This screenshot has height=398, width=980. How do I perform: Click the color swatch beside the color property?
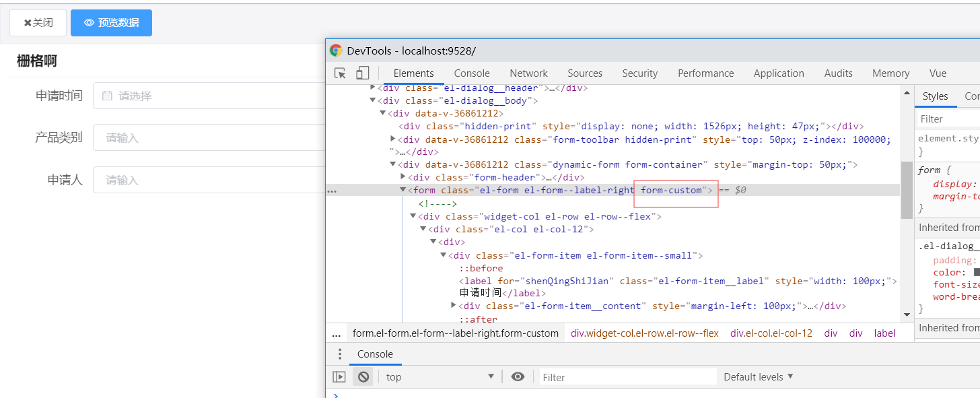point(977,273)
